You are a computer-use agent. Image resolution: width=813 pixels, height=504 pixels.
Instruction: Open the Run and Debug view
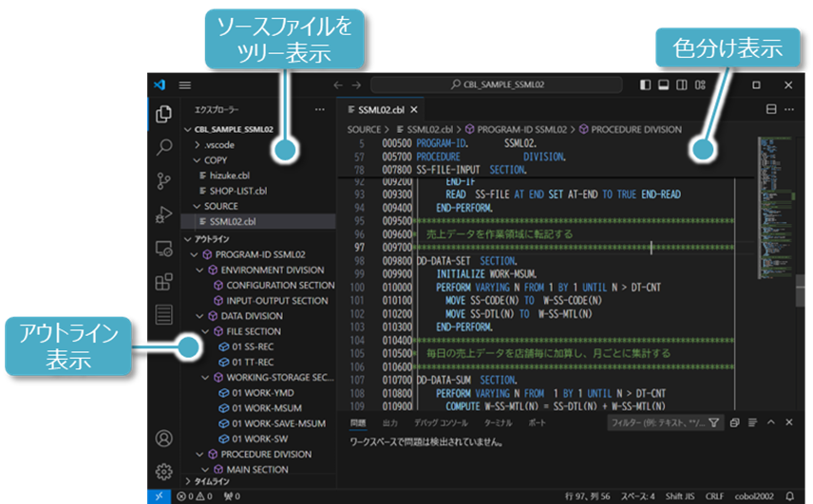coord(164,215)
